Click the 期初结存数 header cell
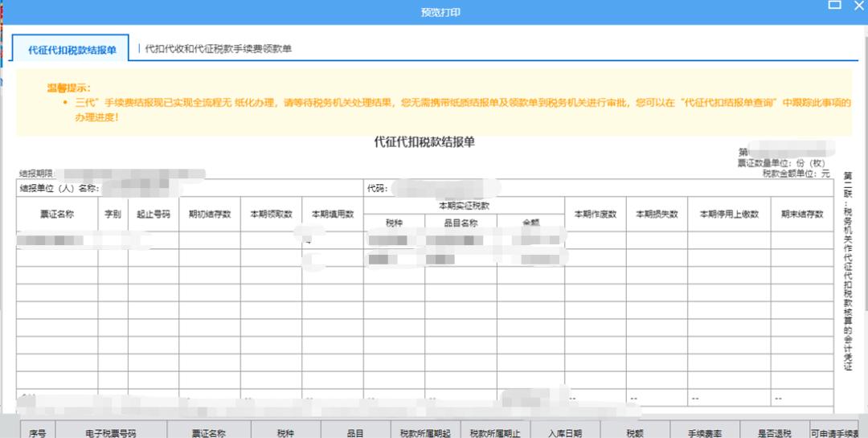The height and width of the screenshot is (438, 868). point(209,215)
